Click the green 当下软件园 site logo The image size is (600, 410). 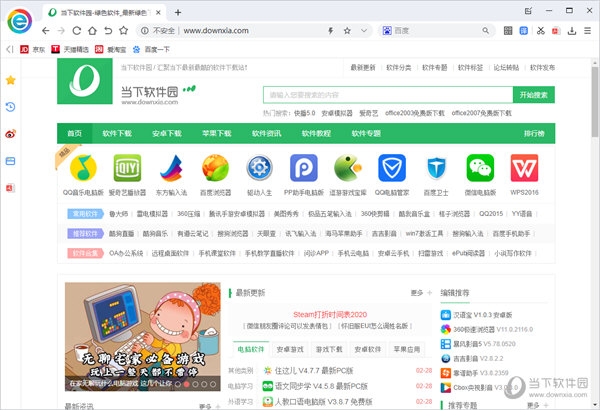point(85,81)
